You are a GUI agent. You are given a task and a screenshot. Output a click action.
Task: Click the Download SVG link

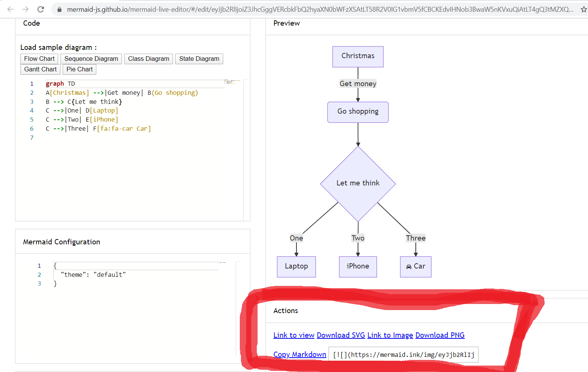[x=341, y=335]
